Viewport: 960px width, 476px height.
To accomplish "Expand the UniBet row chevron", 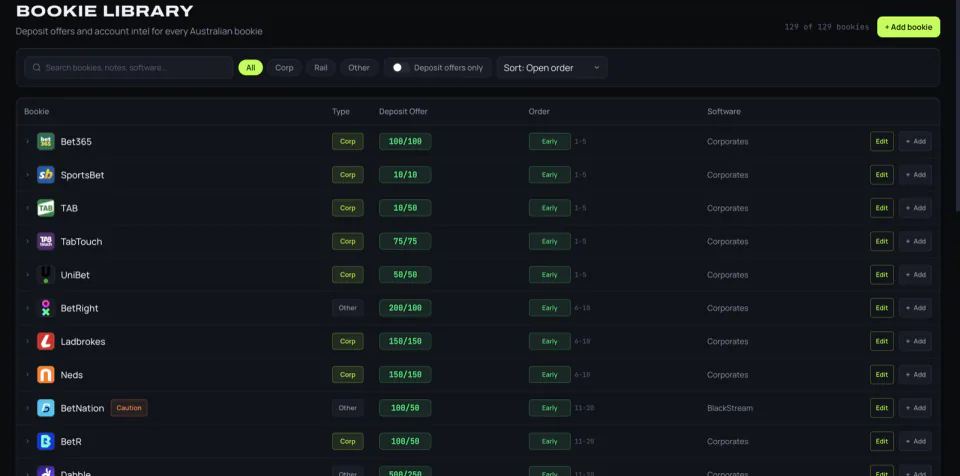I will point(28,274).
